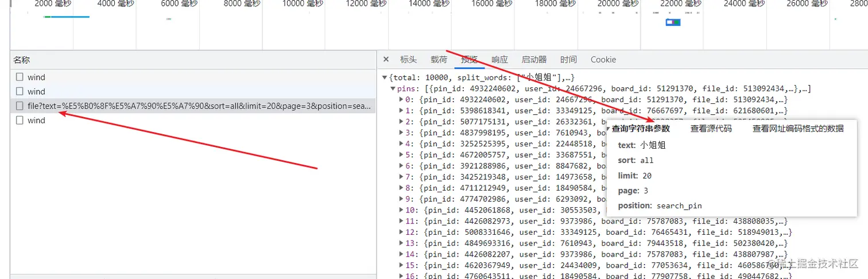This screenshot has height=279, width=868.
Task: Show the 时间 tab
Action: pos(568,60)
